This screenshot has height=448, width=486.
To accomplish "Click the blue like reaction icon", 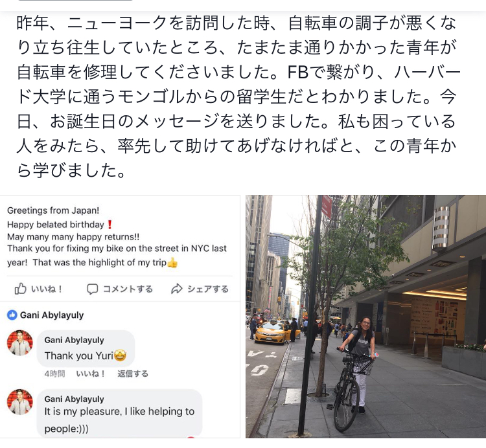I will pos(12,315).
